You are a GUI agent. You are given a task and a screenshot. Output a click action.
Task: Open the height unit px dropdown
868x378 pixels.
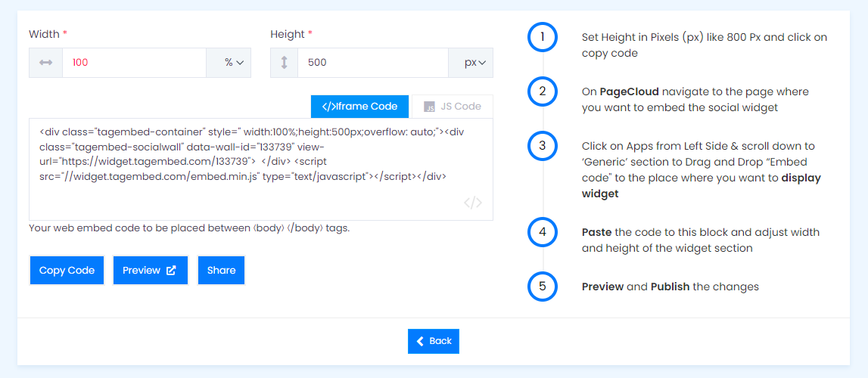pos(471,63)
